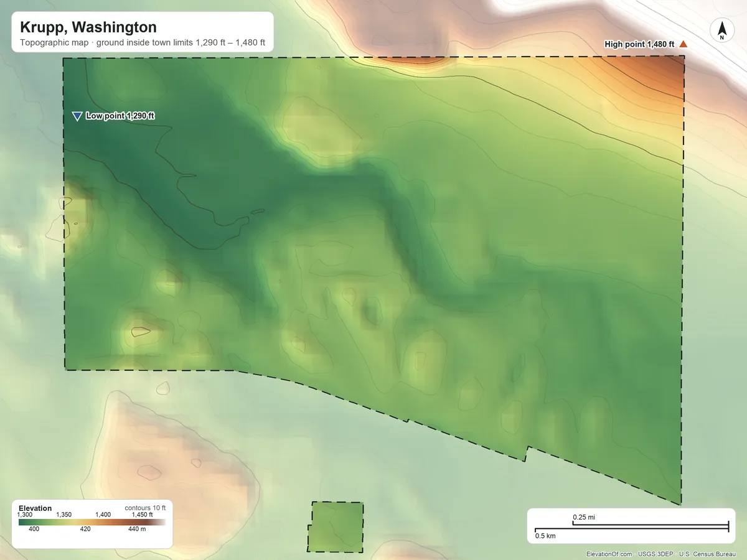Screen dimensions: 747x560
Task: Click the "1,450 ft" legend tick label
Action: [x=143, y=515]
